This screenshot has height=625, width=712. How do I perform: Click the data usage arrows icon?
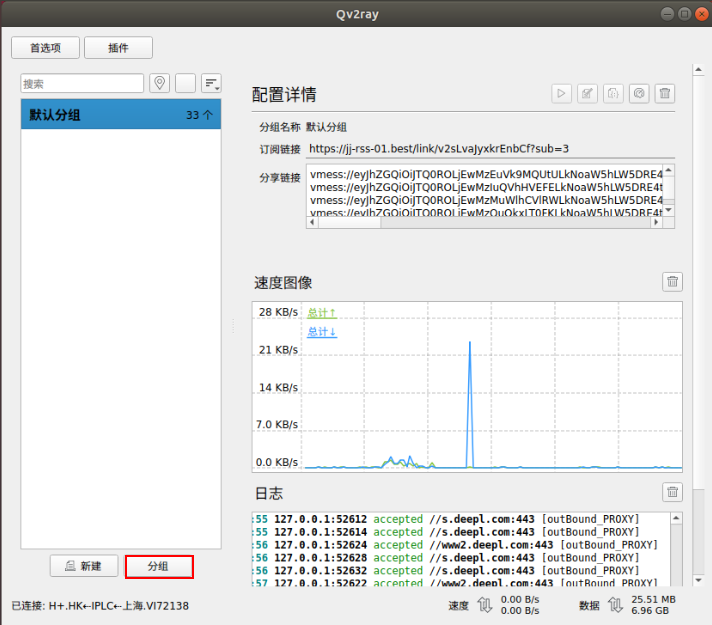pos(616,605)
